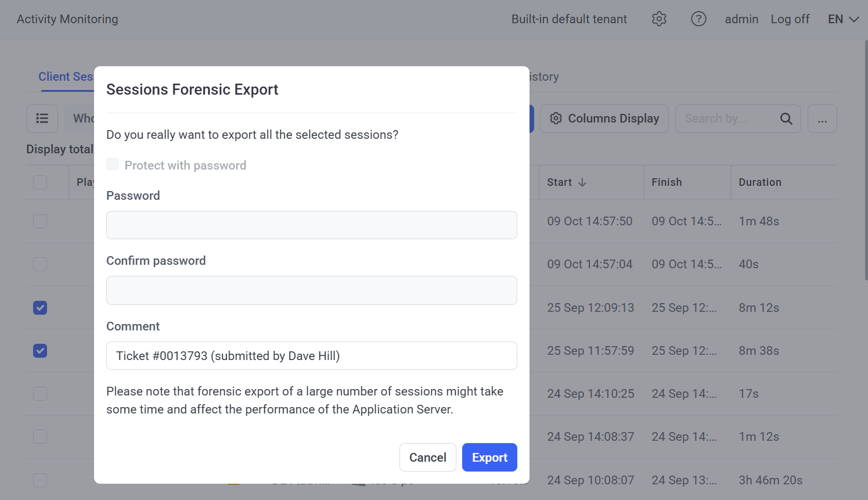This screenshot has height=500, width=868.
Task: Cancel the forensic export dialog
Action: click(427, 458)
